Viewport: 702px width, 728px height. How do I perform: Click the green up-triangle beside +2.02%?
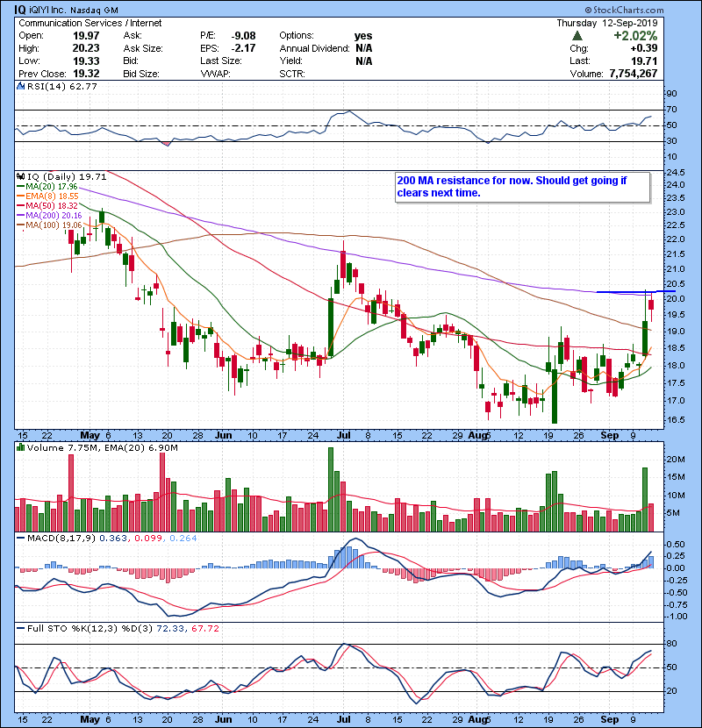pyautogui.click(x=577, y=36)
